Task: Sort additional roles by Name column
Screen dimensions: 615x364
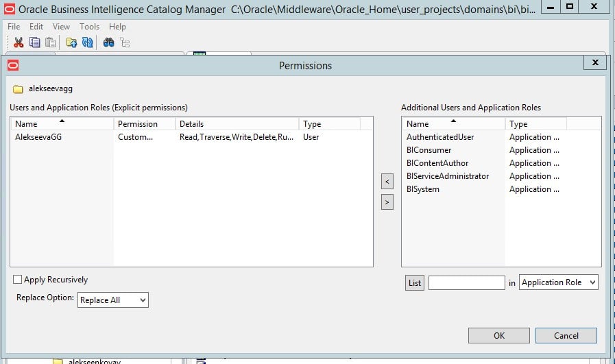Action: pyautogui.click(x=453, y=124)
